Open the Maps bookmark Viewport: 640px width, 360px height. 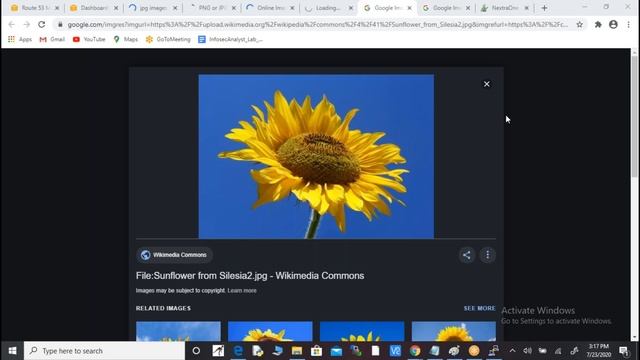[x=125, y=39]
